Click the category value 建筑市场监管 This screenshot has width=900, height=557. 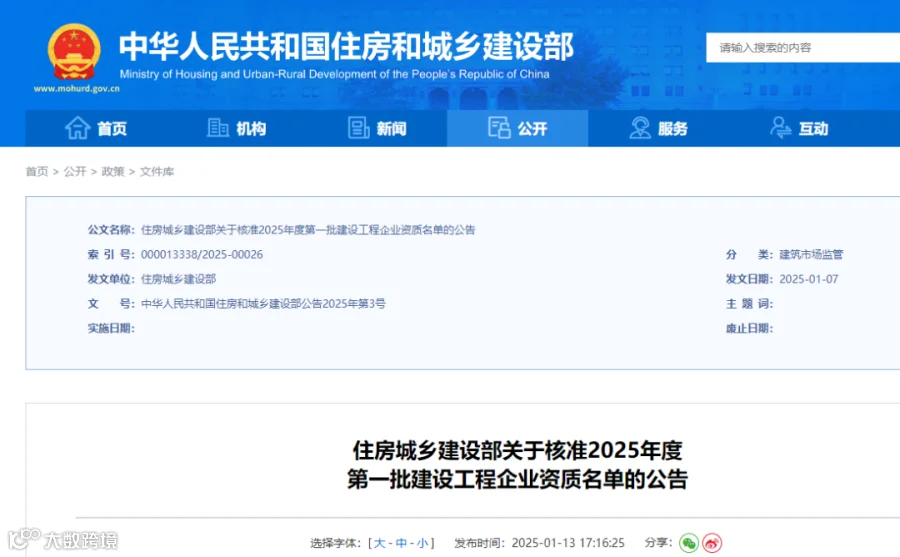(x=811, y=254)
